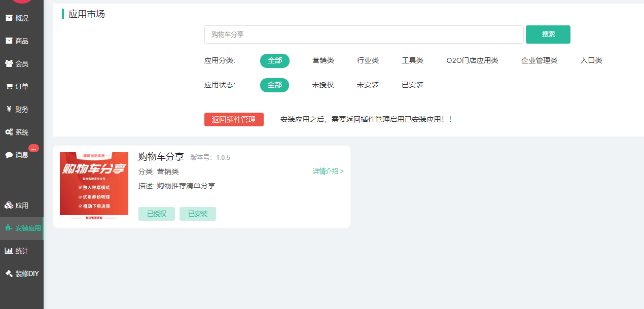Viewport: 644px width, 309px height.
Task: Click the 应用 apps menu item
Action: 21,205
